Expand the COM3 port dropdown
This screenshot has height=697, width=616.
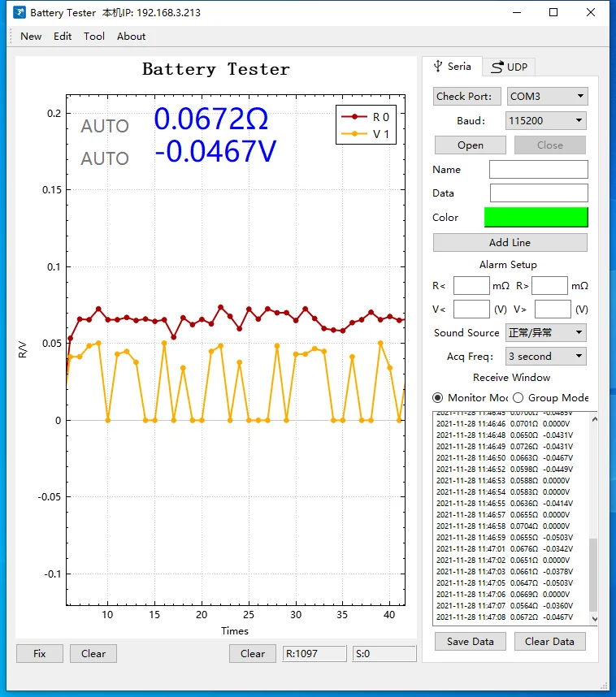tap(547, 97)
